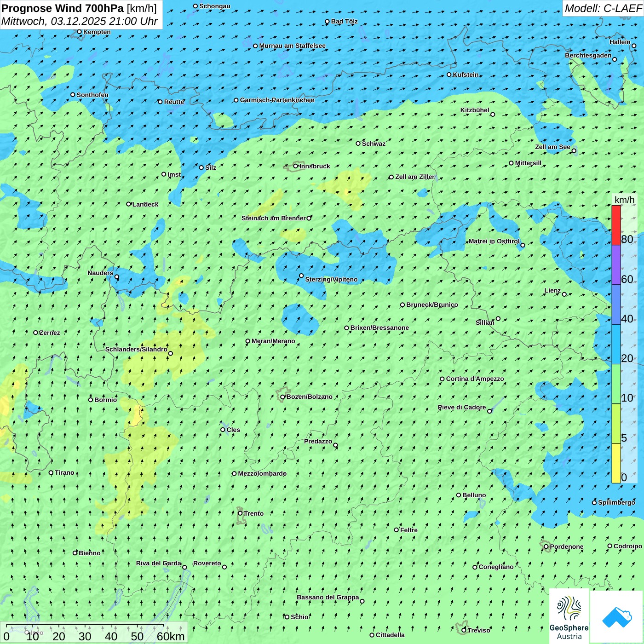The height and width of the screenshot is (644, 644).
Task: Click the Tirano location dot
Action: 51,472
